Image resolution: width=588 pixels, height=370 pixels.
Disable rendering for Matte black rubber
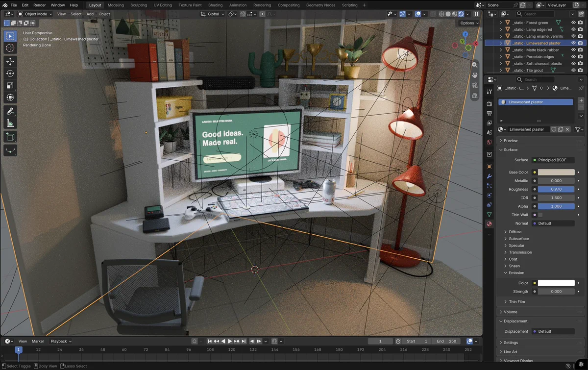581,50
